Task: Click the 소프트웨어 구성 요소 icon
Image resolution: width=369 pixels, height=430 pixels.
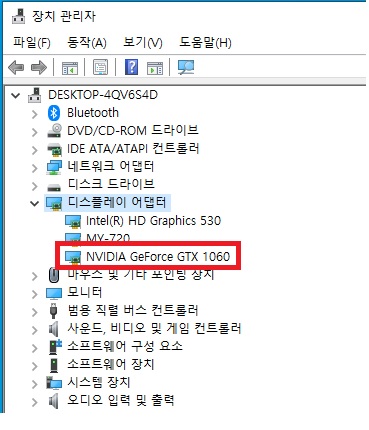Action: (x=55, y=347)
